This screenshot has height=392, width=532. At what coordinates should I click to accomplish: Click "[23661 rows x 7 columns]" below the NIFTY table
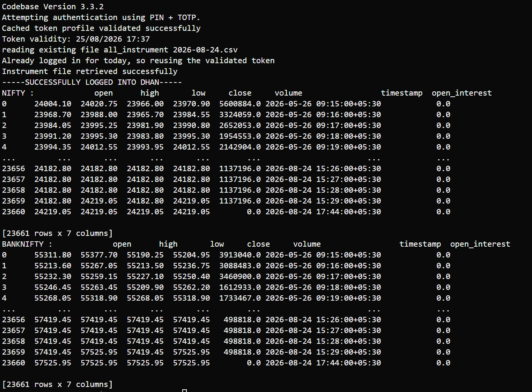[x=57, y=233]
